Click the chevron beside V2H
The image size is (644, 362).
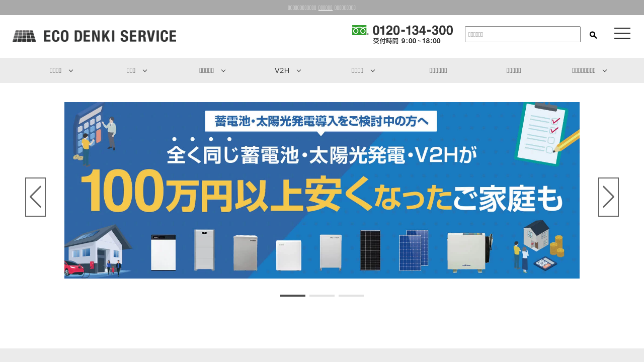(299, 71)
